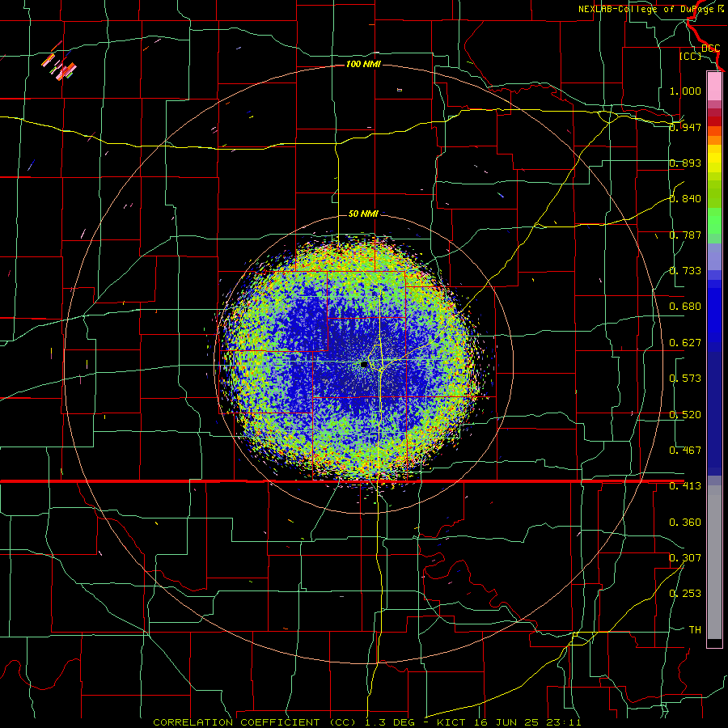This screenshot has width=728, height=728.
Task: Click the KICT station identifier in caption
Action: (453, 722)
